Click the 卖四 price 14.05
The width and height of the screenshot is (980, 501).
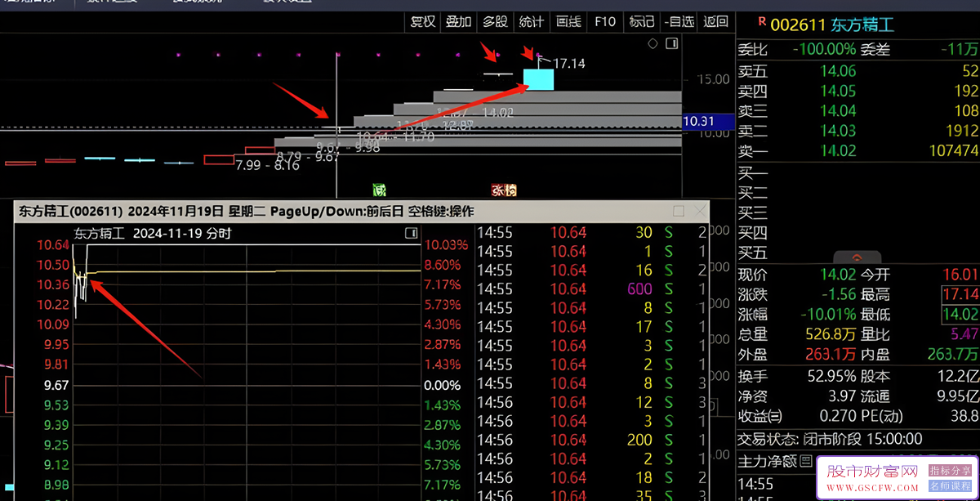(x=838, y=92)
